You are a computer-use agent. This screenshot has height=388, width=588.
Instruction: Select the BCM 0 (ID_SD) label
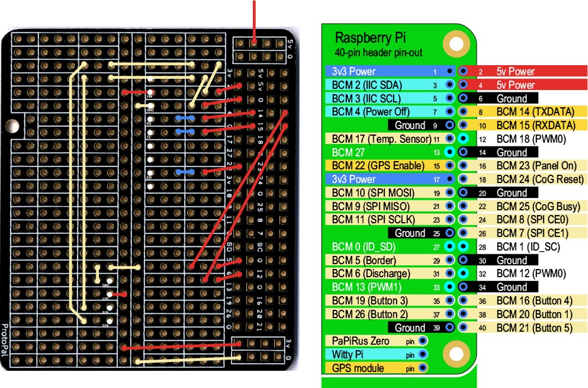pos(364,246)
